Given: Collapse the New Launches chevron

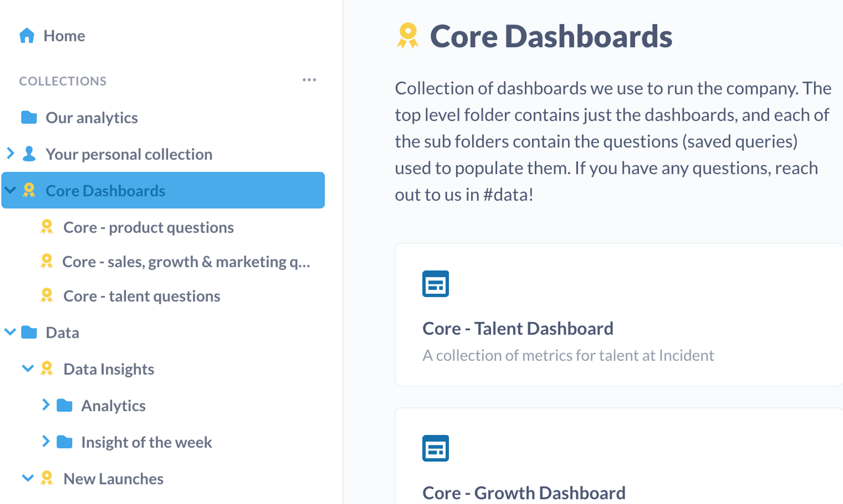Looking at the screenshot, I should 28,478.
